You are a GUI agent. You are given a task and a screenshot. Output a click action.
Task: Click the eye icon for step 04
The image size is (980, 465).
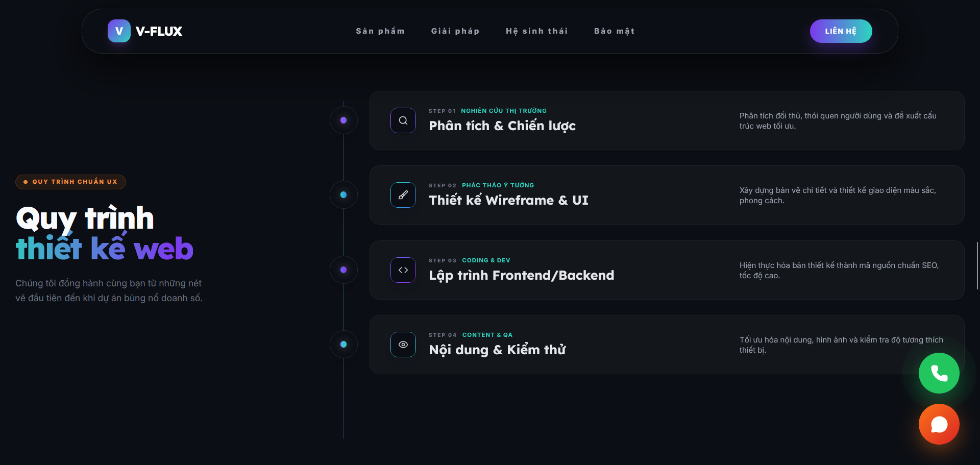tap(403, 345)
